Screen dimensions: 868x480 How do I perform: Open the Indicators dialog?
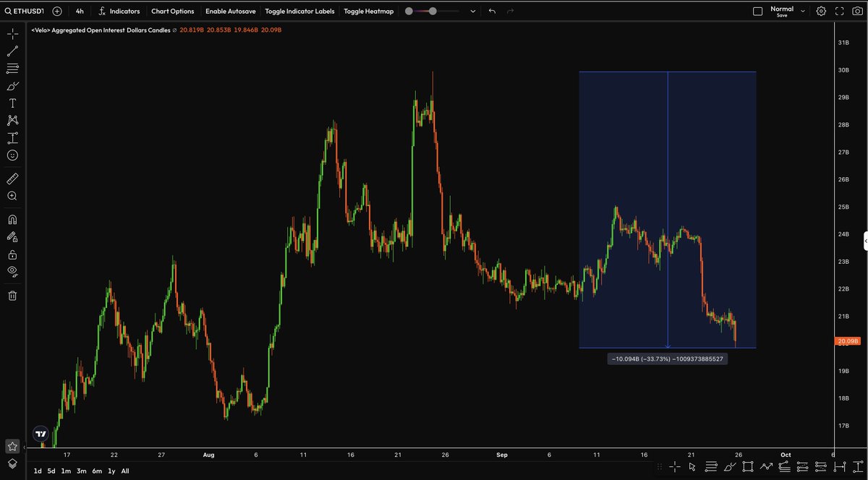119,12
